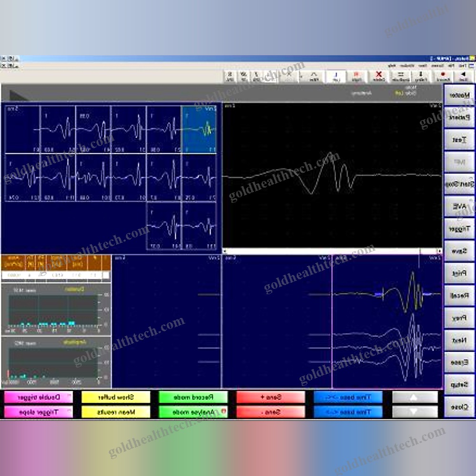This screenshot has width=476, height=476.
Task: Click the red X Delete toolbar icon
Action: 379,76
